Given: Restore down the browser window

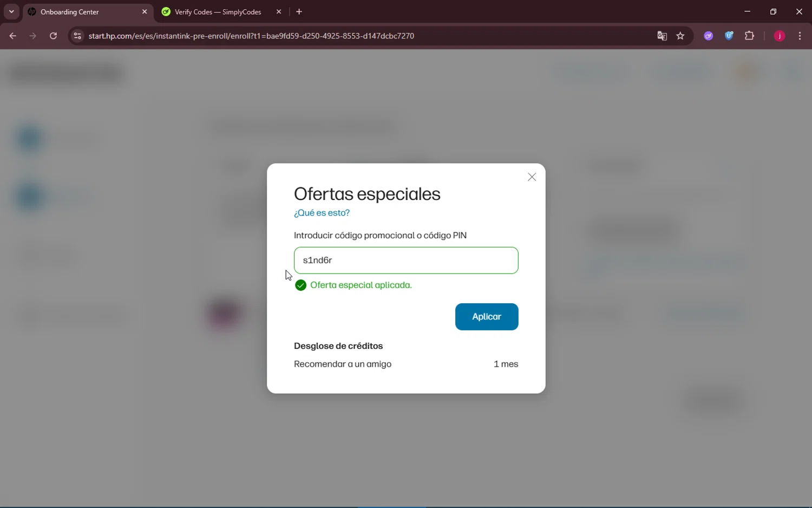Looking at the screenshot, I should (773, 11).
